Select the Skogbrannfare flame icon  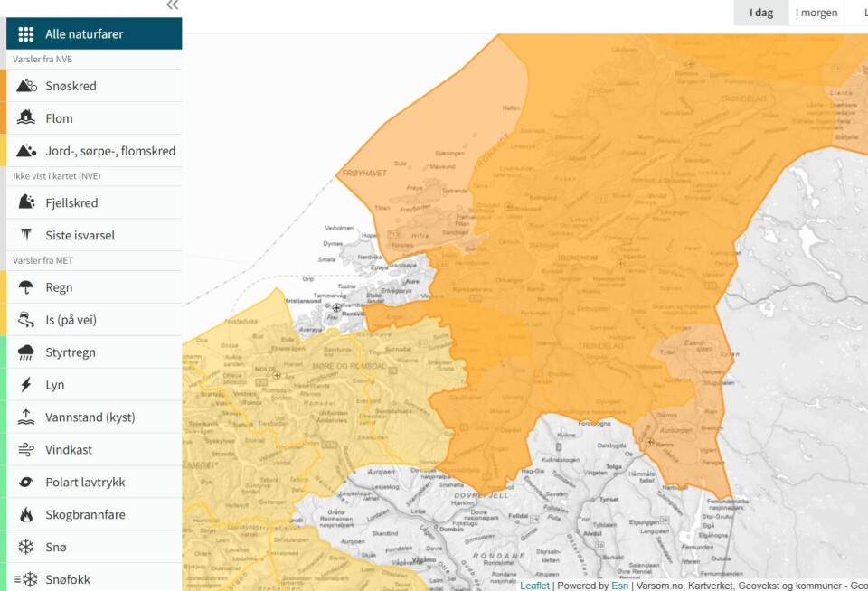tap(26, 515)
